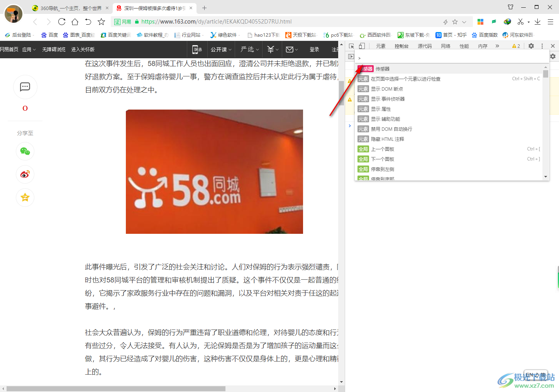Expand the 应用 dropdown in site nav
Viewport: 559px width, 392px height.
click(29, 49)
